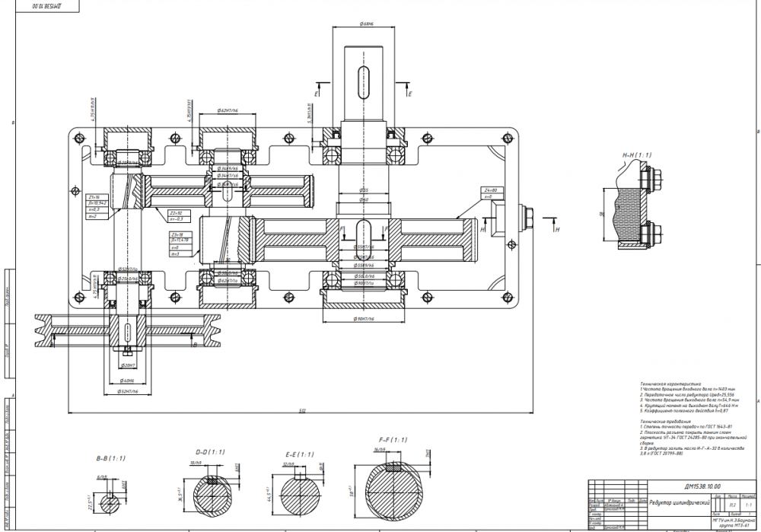The height and width of the screenshot is (532, 761).
Task: Click the 'Z2=92' gear parameter cell
Action: point(179,213)
